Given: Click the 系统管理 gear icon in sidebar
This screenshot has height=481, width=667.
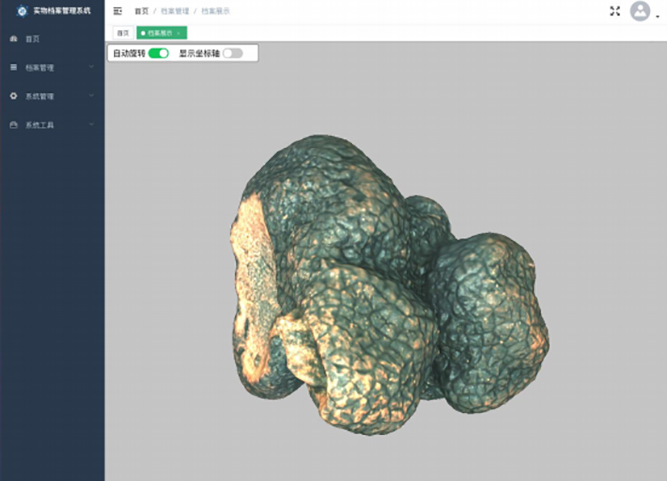Looking at the screenshot, I should tap(13, 96).
